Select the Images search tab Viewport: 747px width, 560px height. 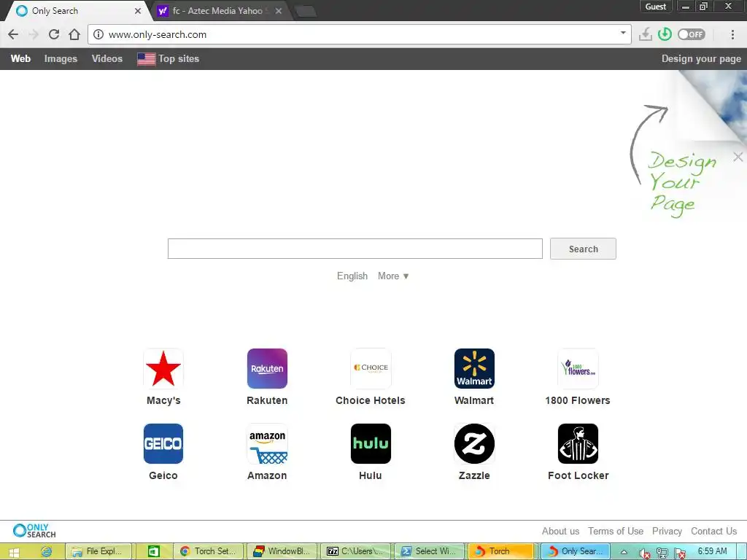[61, 58]
